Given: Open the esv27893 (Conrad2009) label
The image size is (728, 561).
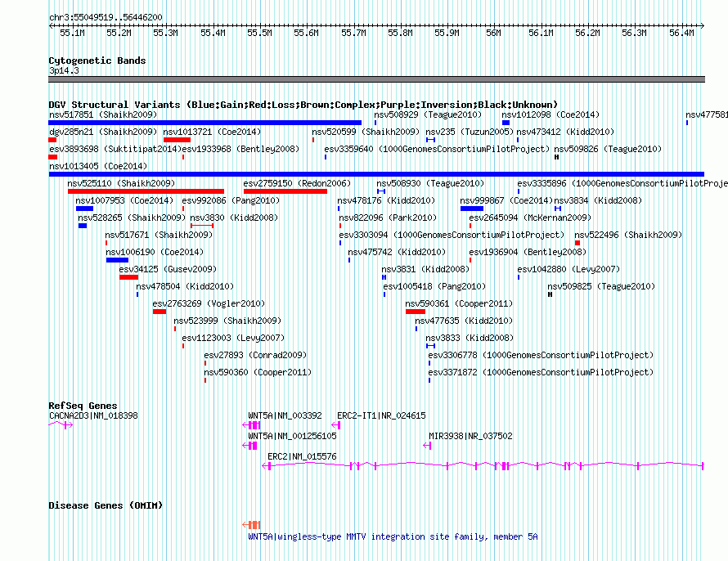Looking at the screenshot, I should [x=255, y=355].
